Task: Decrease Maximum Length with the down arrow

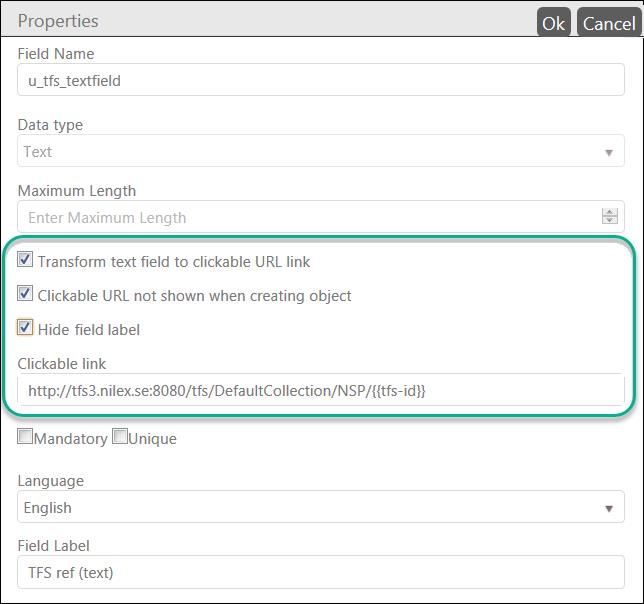Action: (x=609, y=222)
